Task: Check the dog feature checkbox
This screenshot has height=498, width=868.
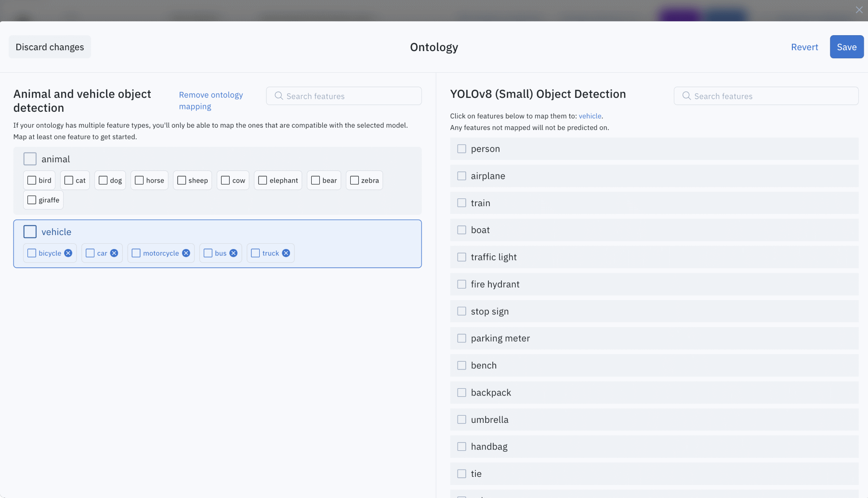Action: [x=103, y=180]
